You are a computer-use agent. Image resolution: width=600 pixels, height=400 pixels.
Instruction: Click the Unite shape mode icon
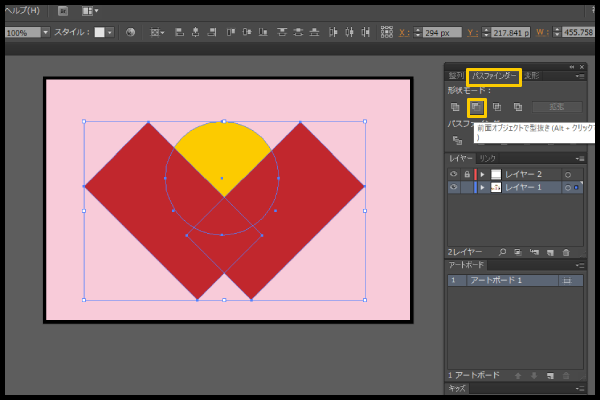pyautogui.click(x=456, y=106)
